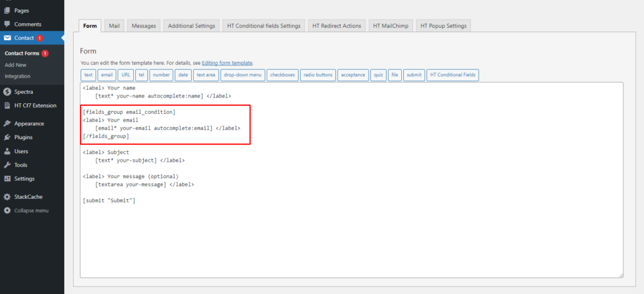Click the textarea resize handle corner
This screenshot has height=294, width=644.
pos(621,274)
